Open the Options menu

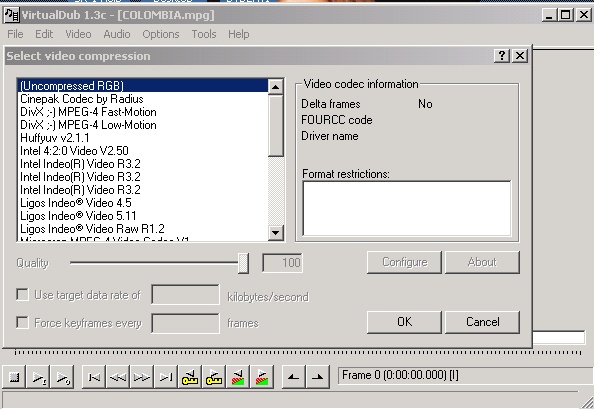[161, 34]
